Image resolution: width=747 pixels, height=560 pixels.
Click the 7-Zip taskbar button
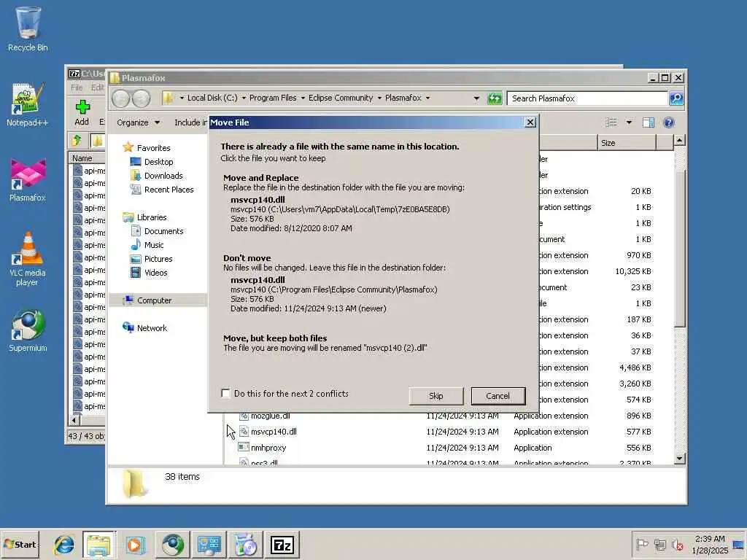coord(282,545)
